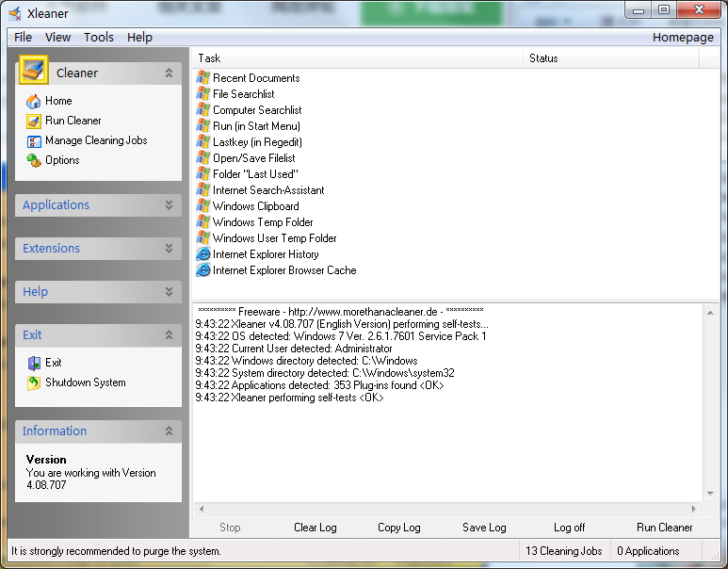728x569 pixels.
Task: Collapse the Cleaner panel chevron
Action: 169,73
